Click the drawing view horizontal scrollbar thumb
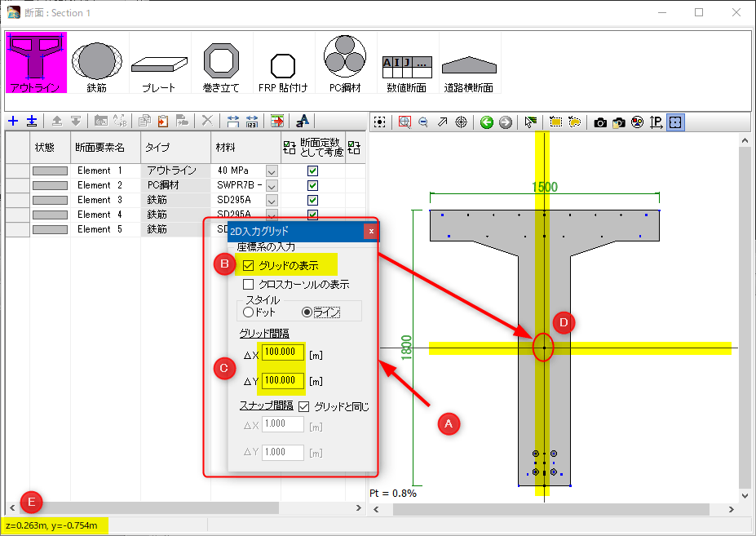 (x=551, y=509)
